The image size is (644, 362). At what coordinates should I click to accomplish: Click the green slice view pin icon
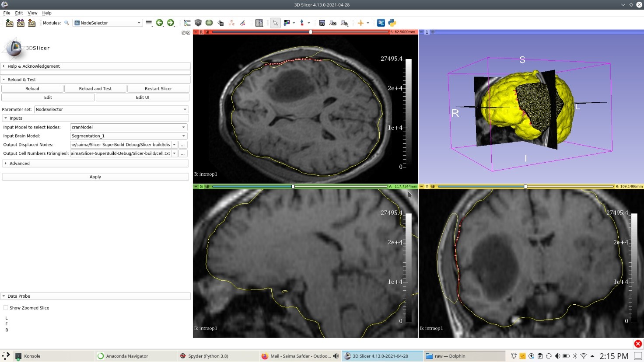pos(196,187)
